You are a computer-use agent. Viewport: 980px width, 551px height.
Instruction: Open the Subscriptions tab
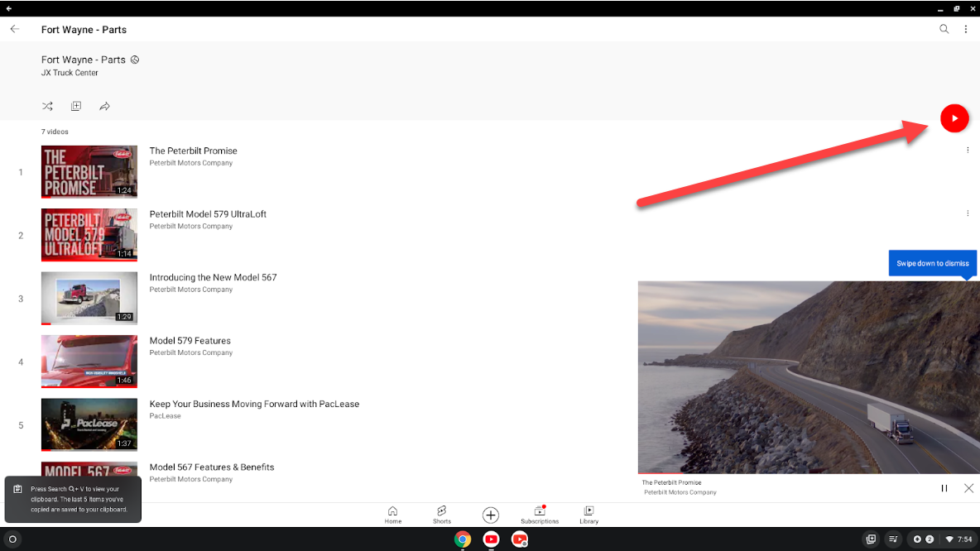540,515
